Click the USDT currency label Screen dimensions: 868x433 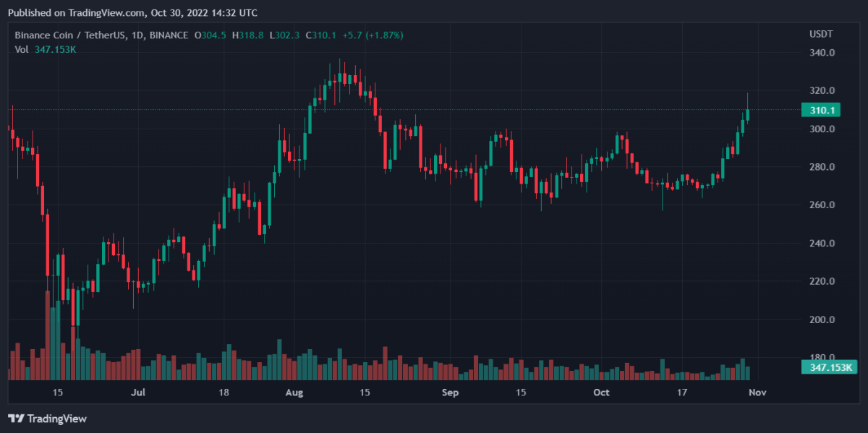click(x=820, y=35)
